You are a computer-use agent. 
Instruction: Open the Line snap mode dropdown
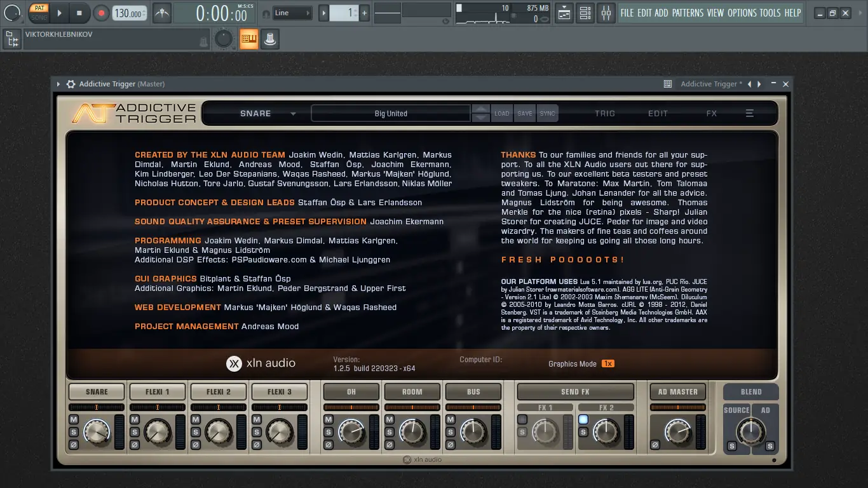tap(293, 13)
